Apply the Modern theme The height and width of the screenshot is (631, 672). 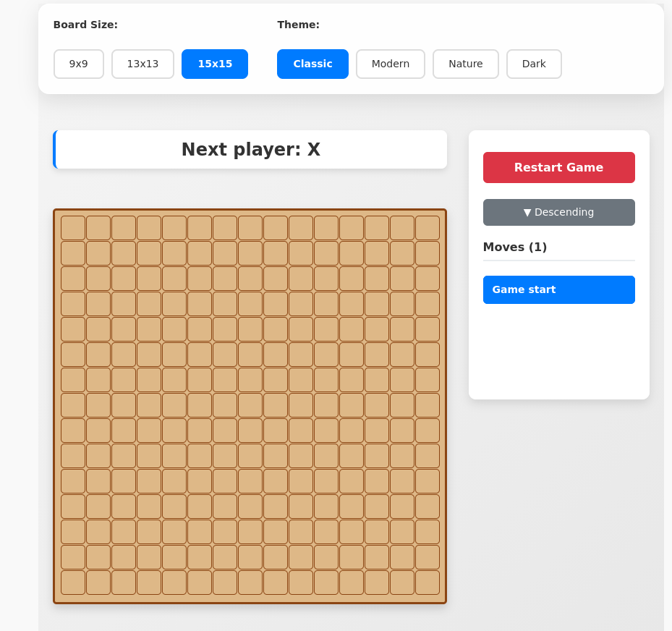[x=390, y=64]
